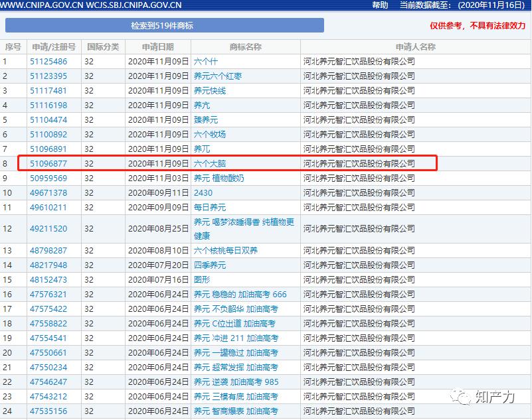The image size is (532, 420).
Task: Select date cell 2020年11月03日
Action: pos(158,178)
